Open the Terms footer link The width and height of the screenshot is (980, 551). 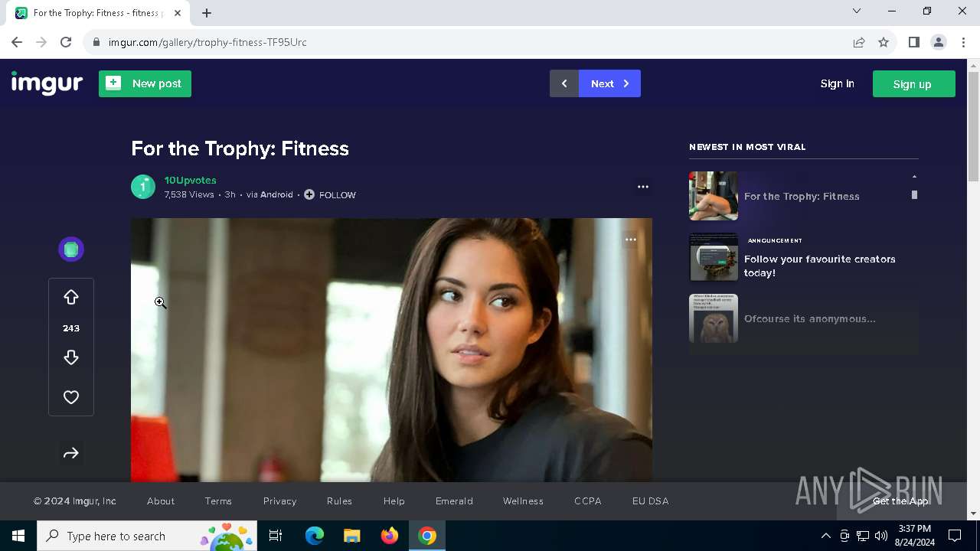[x=218, y=501]
